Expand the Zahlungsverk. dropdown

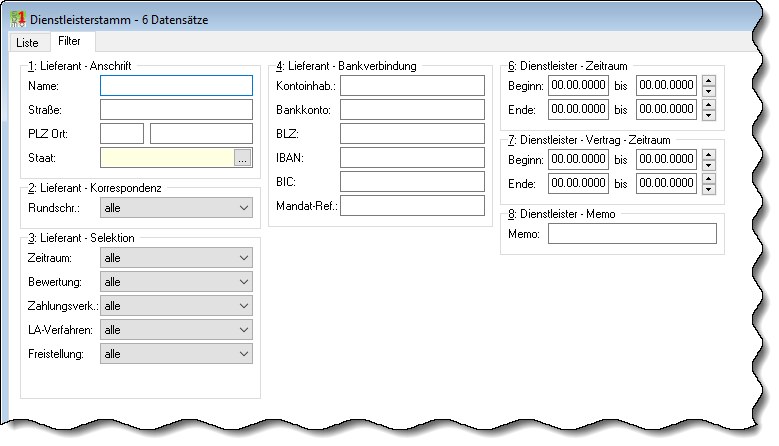176,305
